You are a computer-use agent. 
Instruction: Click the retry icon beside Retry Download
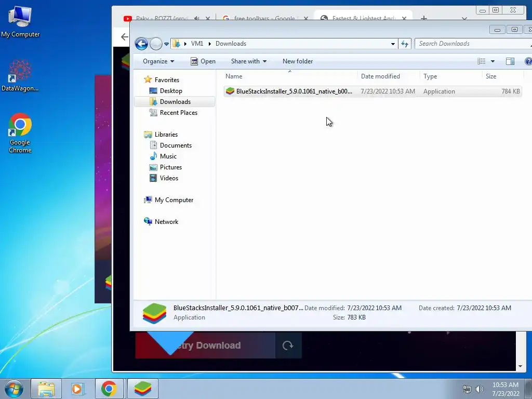coord(288,345)
